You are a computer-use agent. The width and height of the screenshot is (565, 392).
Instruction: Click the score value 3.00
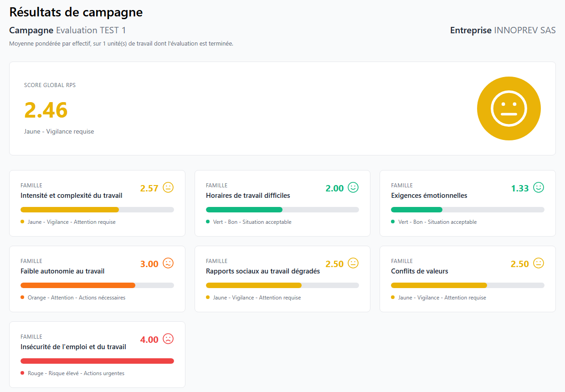point(149,264)
